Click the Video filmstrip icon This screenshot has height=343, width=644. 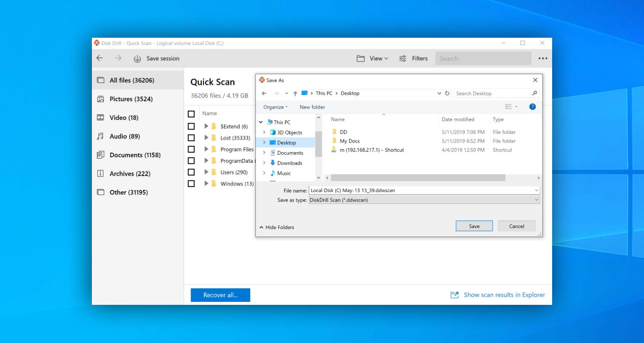point(100,117)
